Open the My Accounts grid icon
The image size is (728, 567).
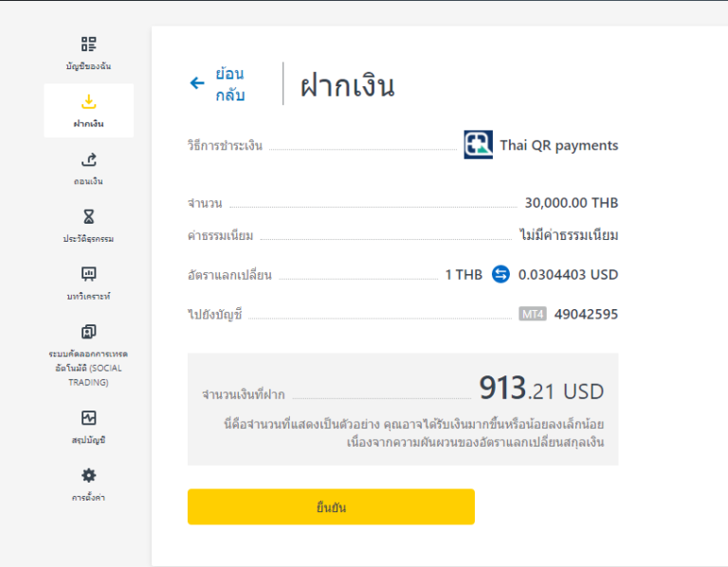88,45
